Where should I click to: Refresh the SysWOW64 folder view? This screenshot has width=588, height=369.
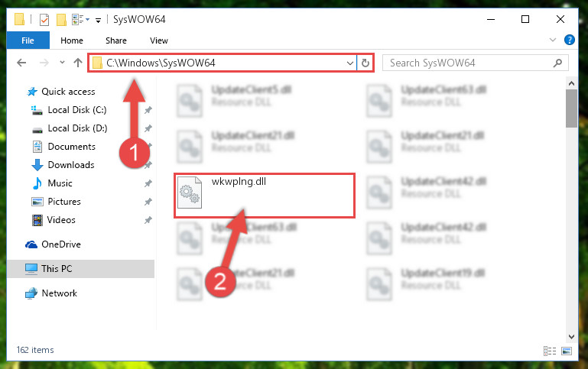[x=365, y=63]
